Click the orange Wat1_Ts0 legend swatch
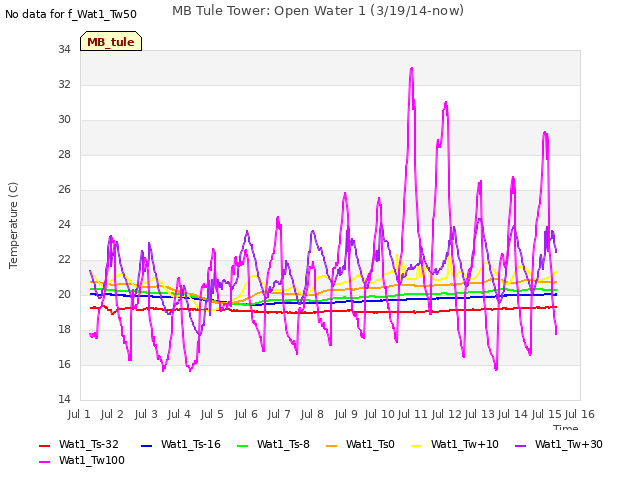 coord(331,446)
